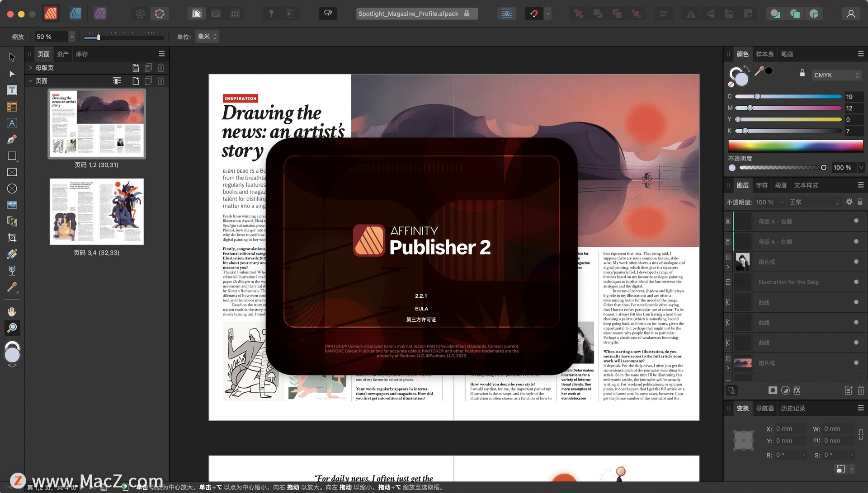Switch to the 样本条 tab

(765, 54)
